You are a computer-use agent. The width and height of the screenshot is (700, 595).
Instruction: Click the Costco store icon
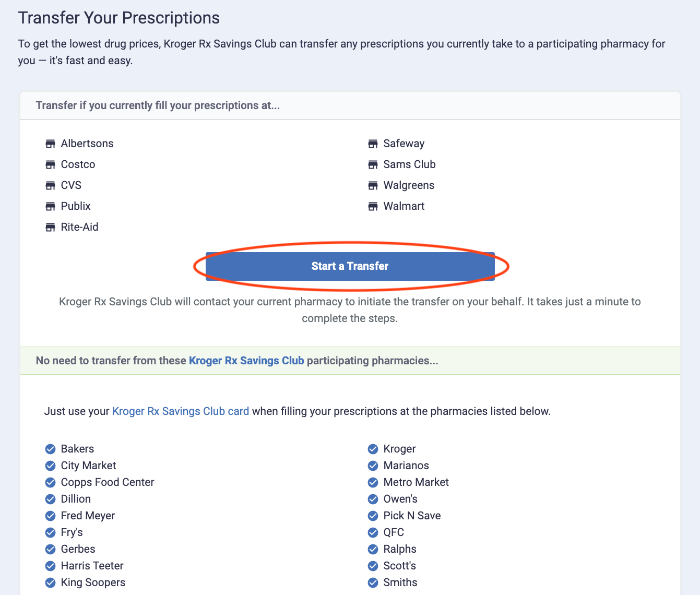(50, 164)
